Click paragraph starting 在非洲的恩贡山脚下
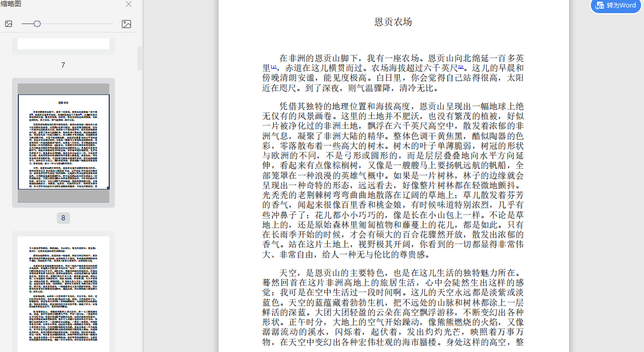Viewport: 644px width, 352px height. [x=393, y=73]
